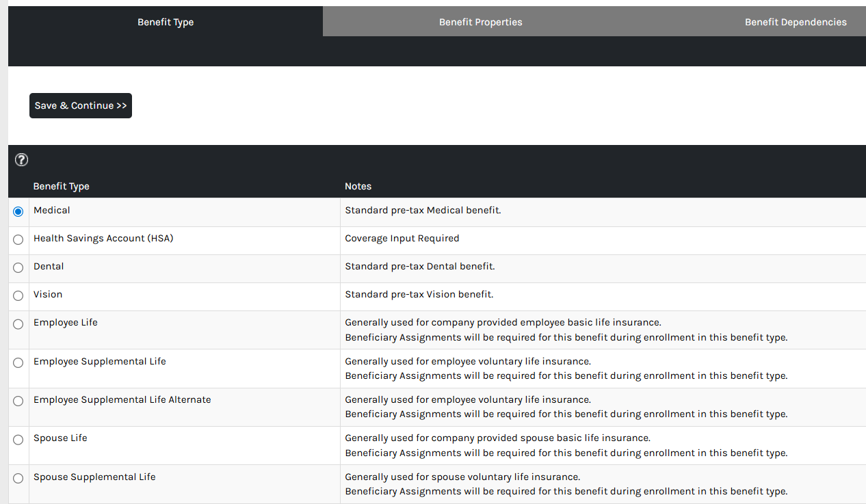
Task: Click the 'Spouse Supplemental Life' label text
Action: click(x=94, y=477)
